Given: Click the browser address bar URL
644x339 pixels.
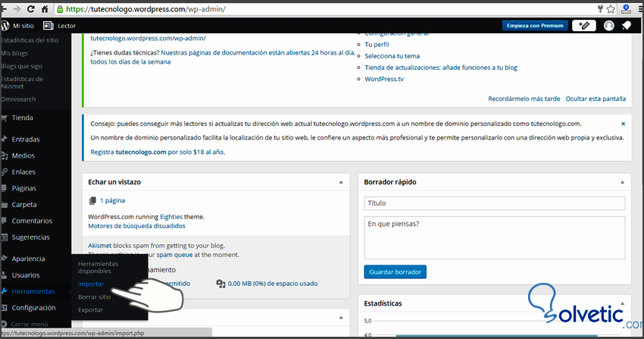Looking at the screenshot, I should click(x=145, y=9).
